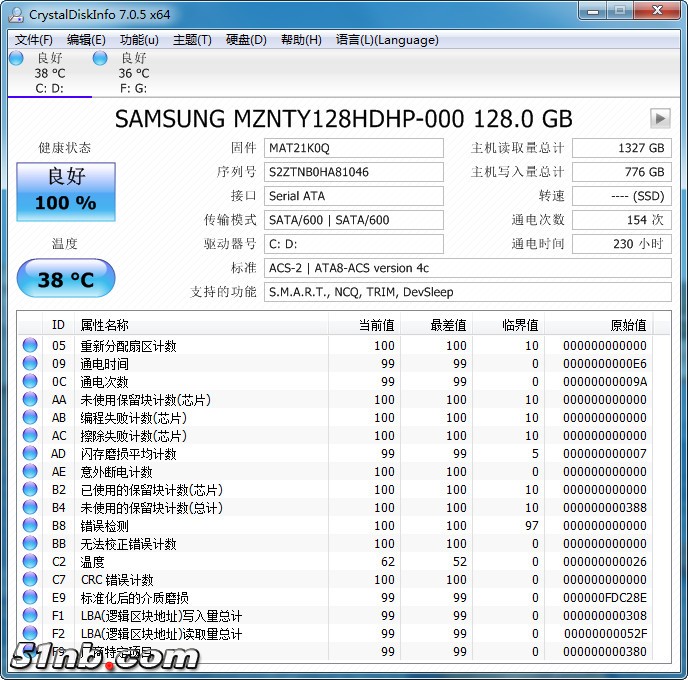Open the 主题(T) menu
This screenshot has width=688, height=680.
click(x=192, y=40)
